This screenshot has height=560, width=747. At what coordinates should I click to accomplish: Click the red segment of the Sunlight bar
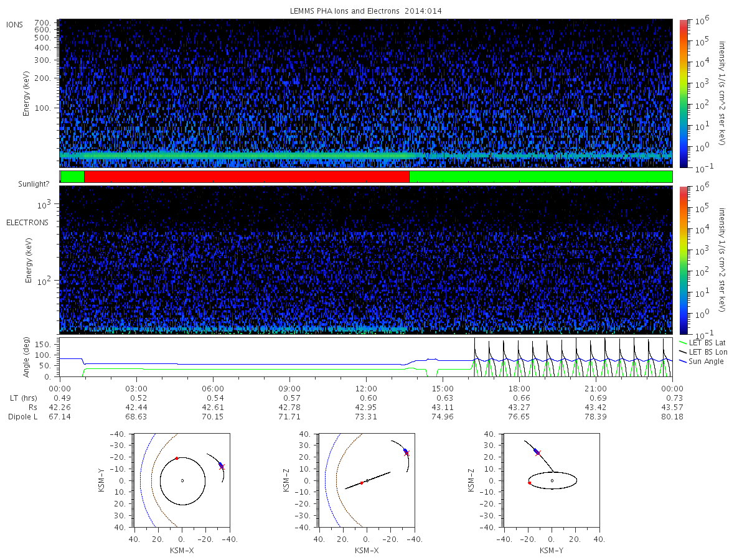tap(247, 177)
